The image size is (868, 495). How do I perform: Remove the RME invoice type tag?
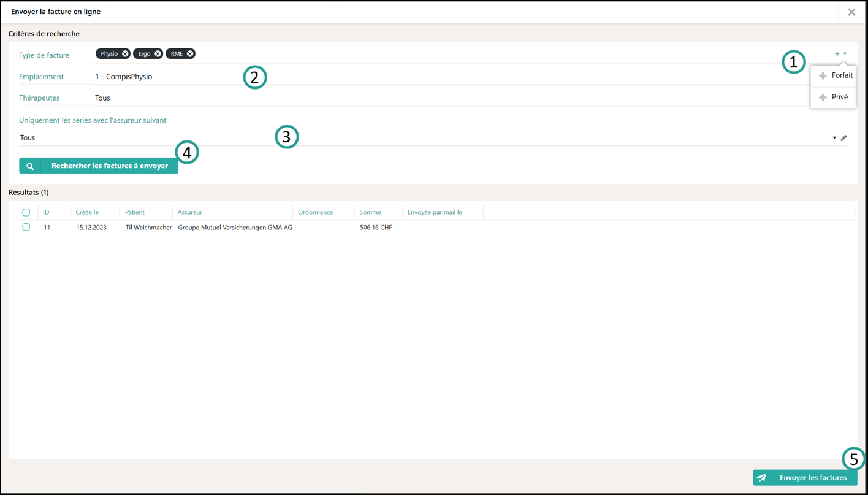pyautogui.click(x=190, y=54)
